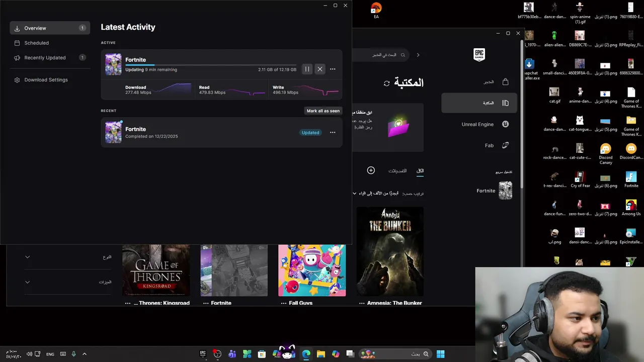Click the taskbar search box
The image size is (644, 362).
coord(395,354)
